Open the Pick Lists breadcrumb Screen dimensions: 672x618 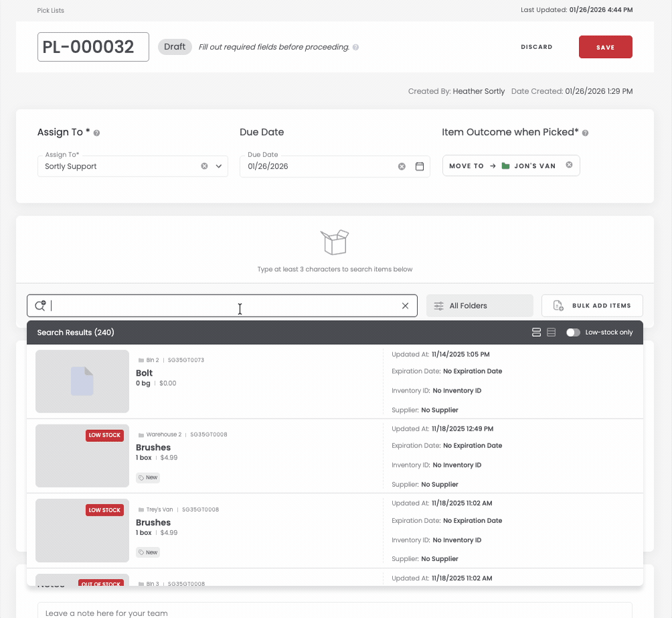point(51,11)
